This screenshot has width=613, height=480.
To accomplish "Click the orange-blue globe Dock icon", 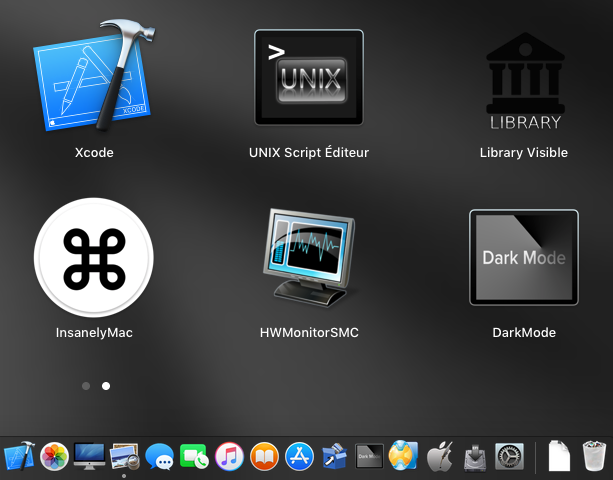I will pyautogui.click(x=403, y=456).
